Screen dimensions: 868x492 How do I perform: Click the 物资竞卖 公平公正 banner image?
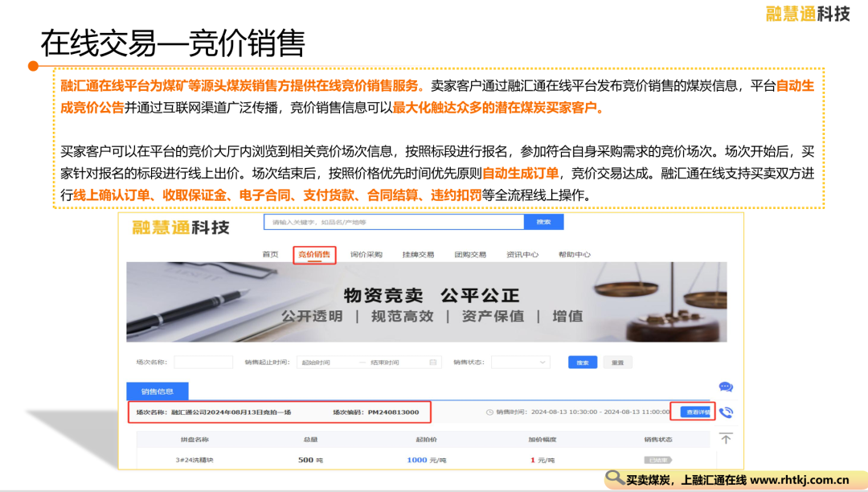click(x=426, y=302)
